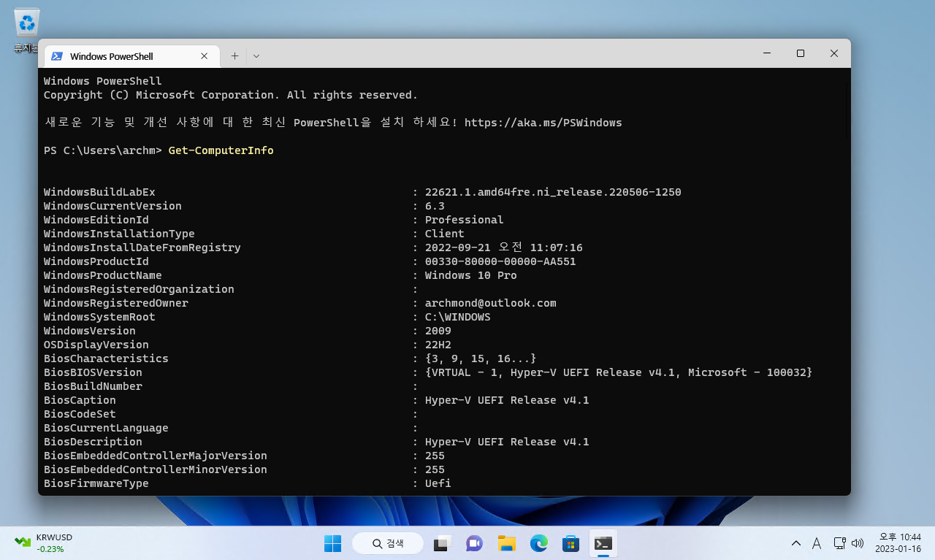Click the BiosEmbeddedControllerMinorVersion label
Image resolution: width=935 pixels, height=560 pixels.
coord(156,469)
